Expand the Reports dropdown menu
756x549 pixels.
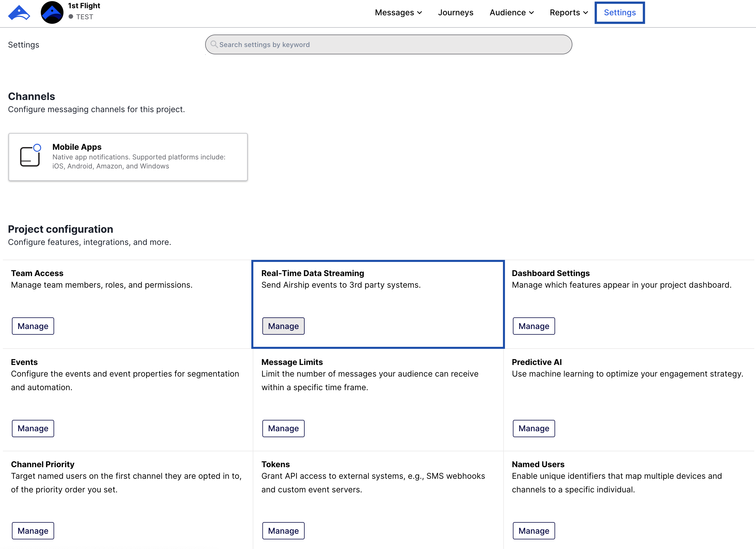568,13
